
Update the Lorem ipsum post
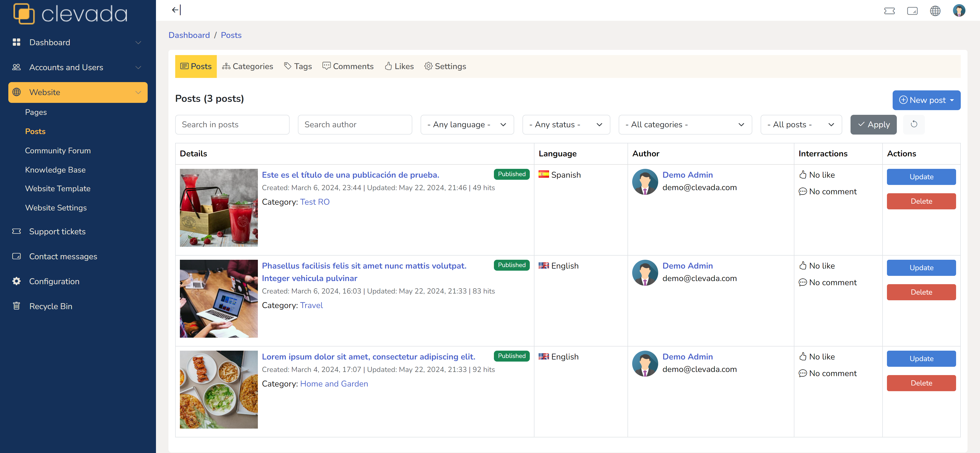click(921, 358)
